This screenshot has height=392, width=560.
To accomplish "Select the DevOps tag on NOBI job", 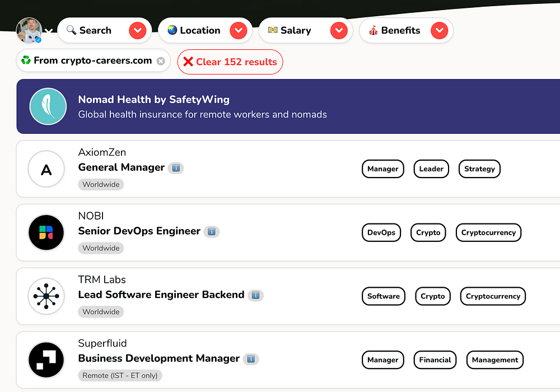I will 381,233.
